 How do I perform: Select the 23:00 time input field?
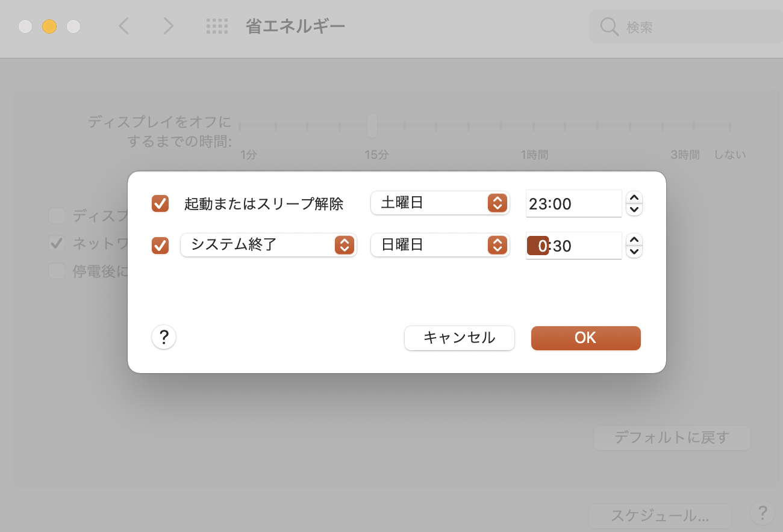click(572, 203)
